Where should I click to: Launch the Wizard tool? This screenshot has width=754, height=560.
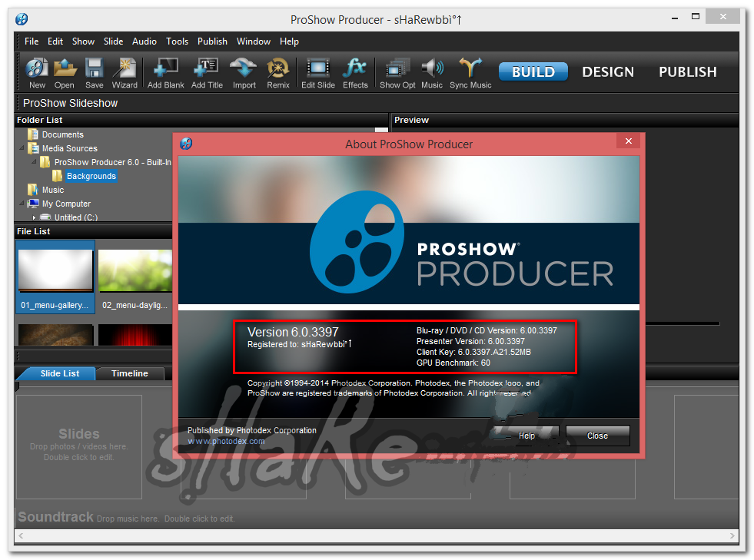125,73
